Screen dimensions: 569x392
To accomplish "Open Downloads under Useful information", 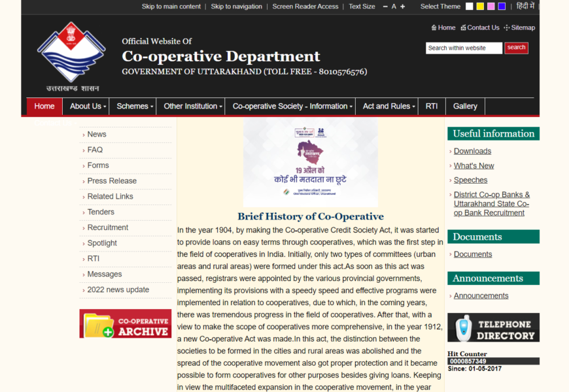I will tap(472, 151).
